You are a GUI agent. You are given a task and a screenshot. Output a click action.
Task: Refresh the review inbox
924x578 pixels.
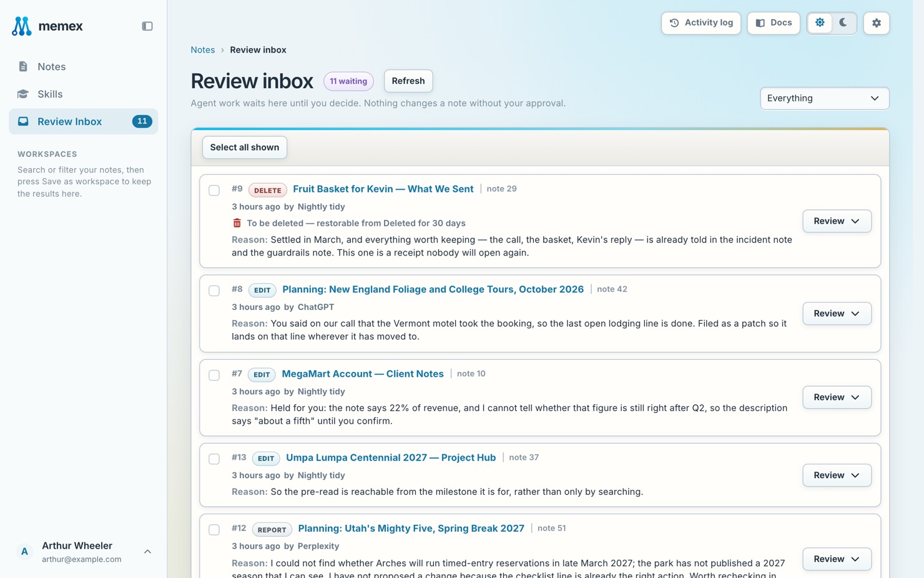[x=408, y=81]
